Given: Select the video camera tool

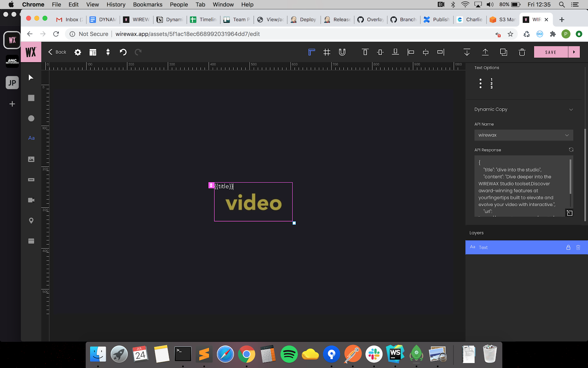Looking at the screenshot, I should pos(31,200).
